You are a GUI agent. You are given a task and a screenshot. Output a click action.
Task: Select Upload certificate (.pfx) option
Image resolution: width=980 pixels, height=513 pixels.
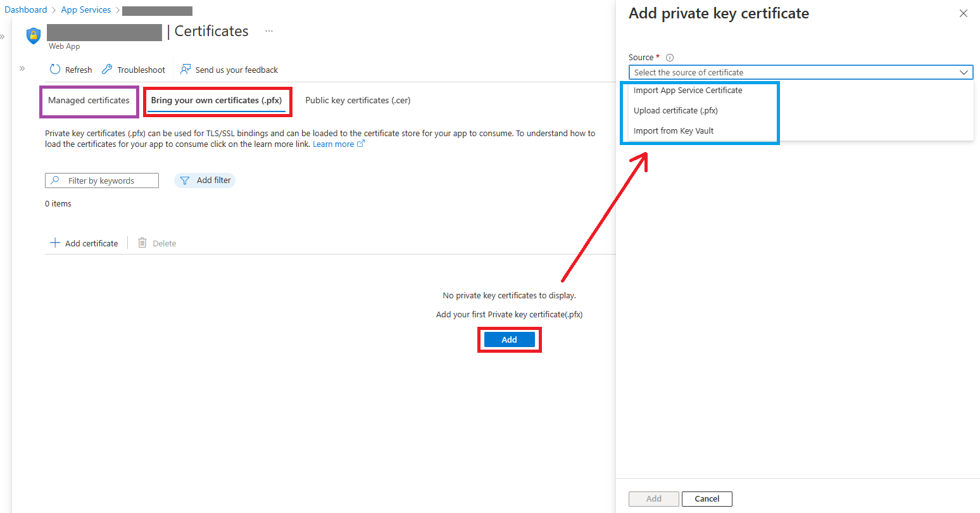[x=675, y=111]
